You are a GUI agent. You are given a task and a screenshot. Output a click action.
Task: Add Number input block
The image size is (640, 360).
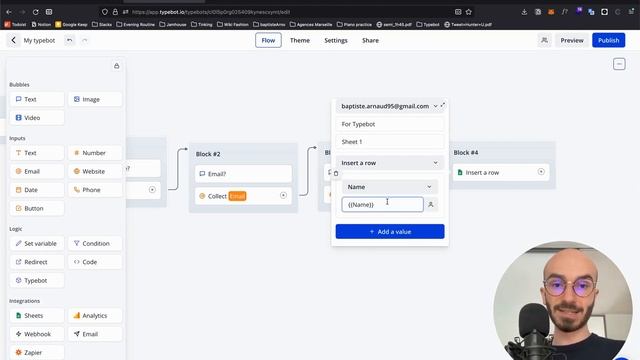pos(95,153)
